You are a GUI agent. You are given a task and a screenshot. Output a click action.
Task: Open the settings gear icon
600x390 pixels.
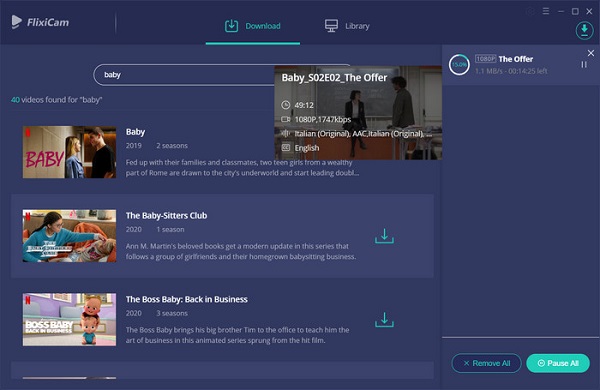click(x=531, y=11)
